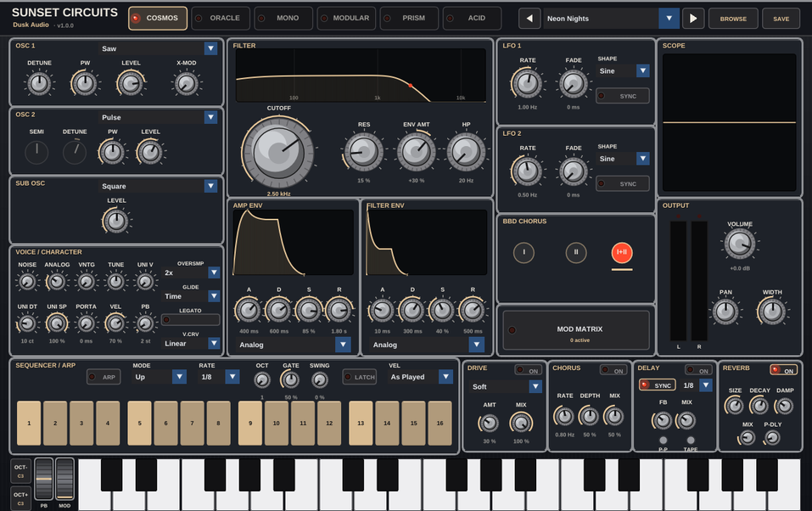Click the output Width knob
The image size is (812, 511).
point(772,312)
